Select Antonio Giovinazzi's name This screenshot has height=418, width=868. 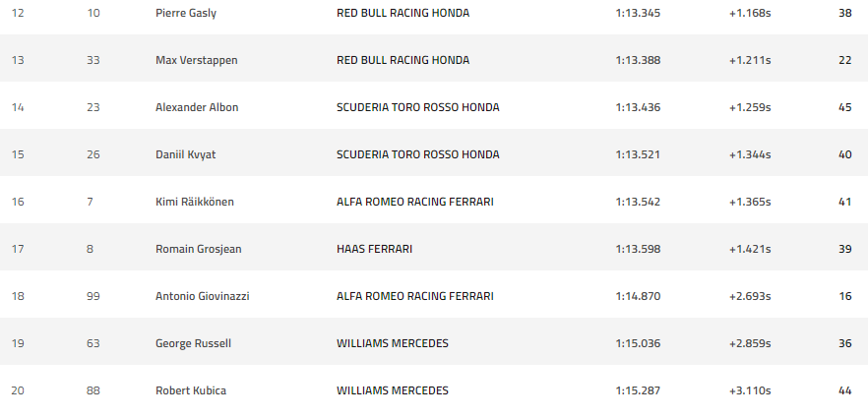click(202, 297)
